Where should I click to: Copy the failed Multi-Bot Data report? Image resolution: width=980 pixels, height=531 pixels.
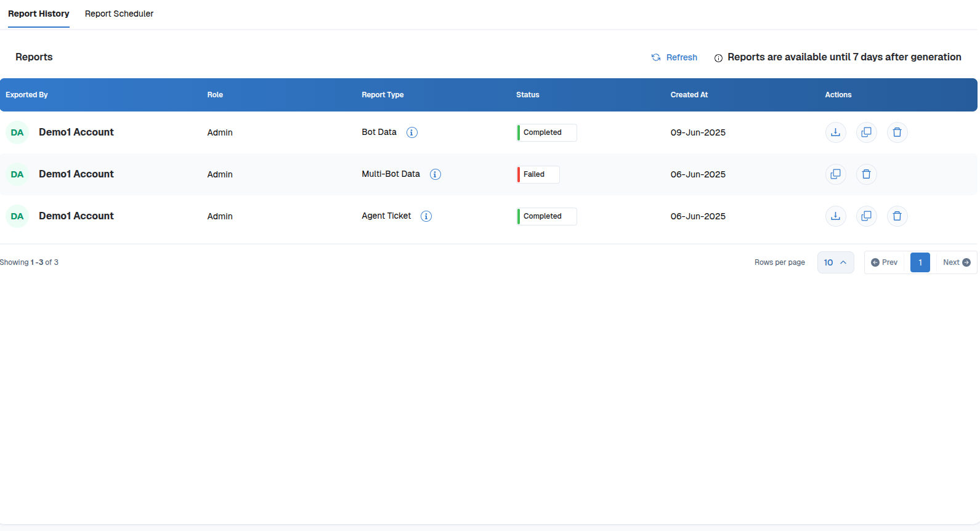point(835,174)
